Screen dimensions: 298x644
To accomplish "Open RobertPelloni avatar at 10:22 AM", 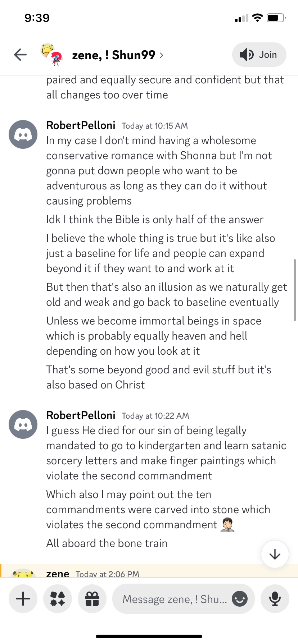I will (x=23, y=424).
